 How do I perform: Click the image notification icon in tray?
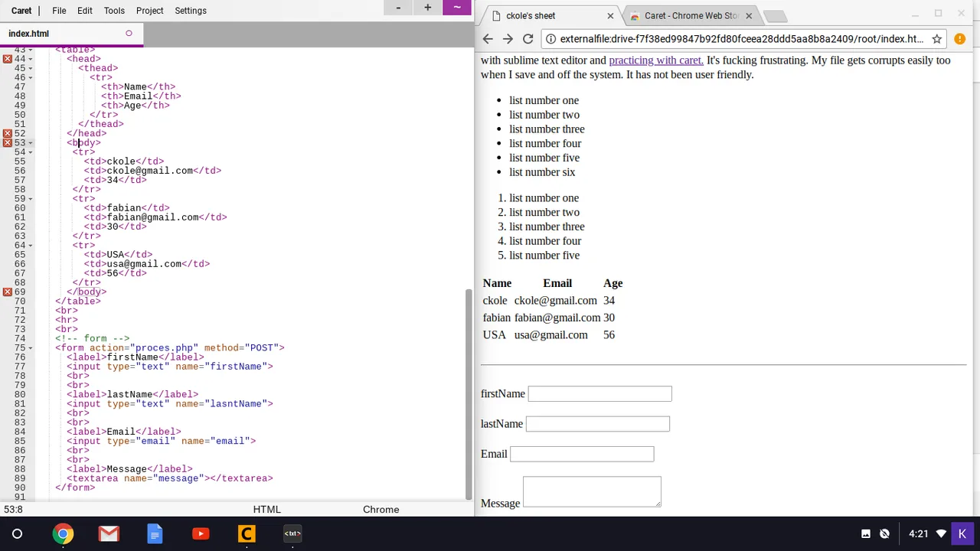click(x=866, y=534)
